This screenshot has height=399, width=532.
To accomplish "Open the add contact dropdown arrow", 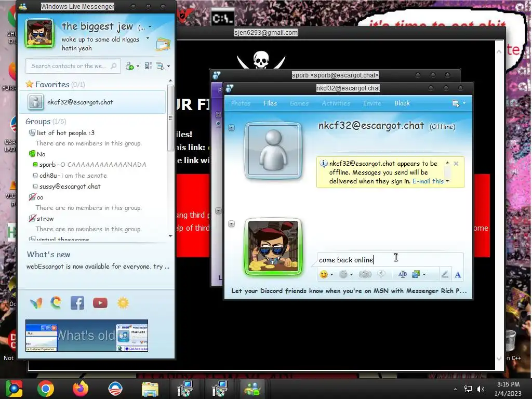I will click(x=138, y=66).
